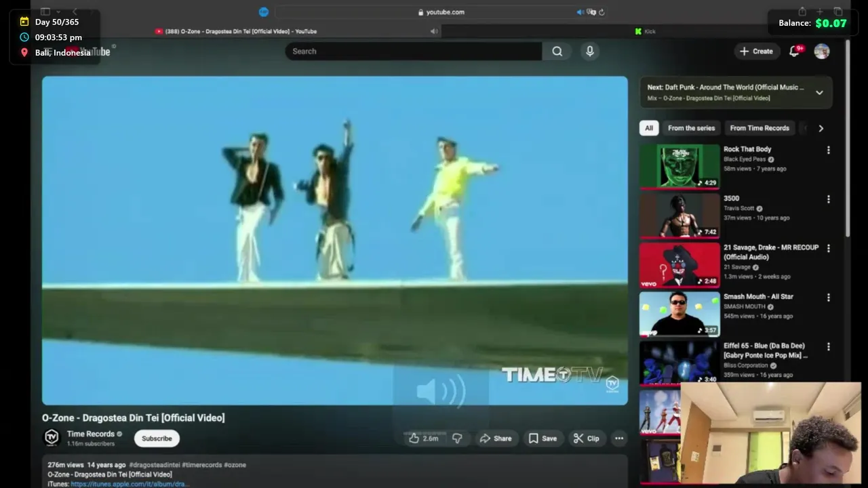The height and width of the screenshot is (488, 868).
Task: Open the notifications bell
Action: tap(794, 52)
